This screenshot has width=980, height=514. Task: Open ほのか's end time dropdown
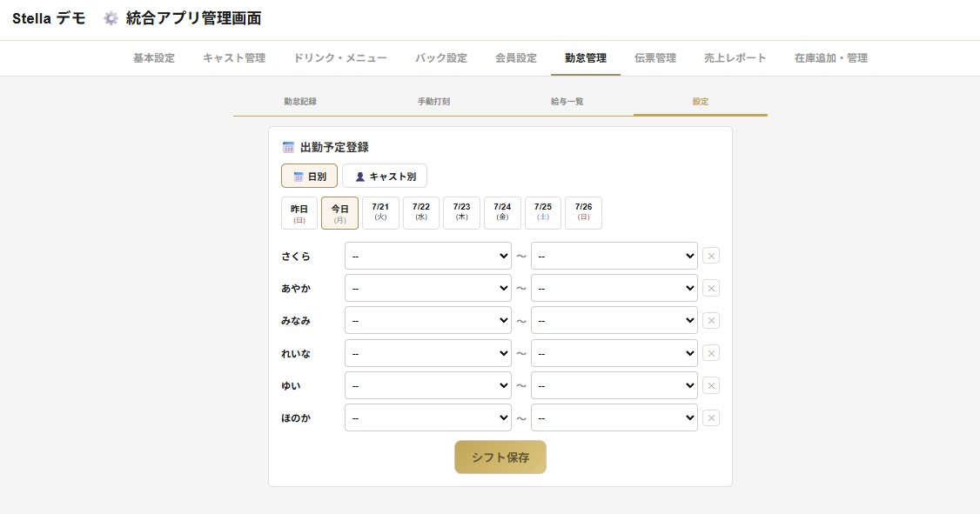click(614, 417)
